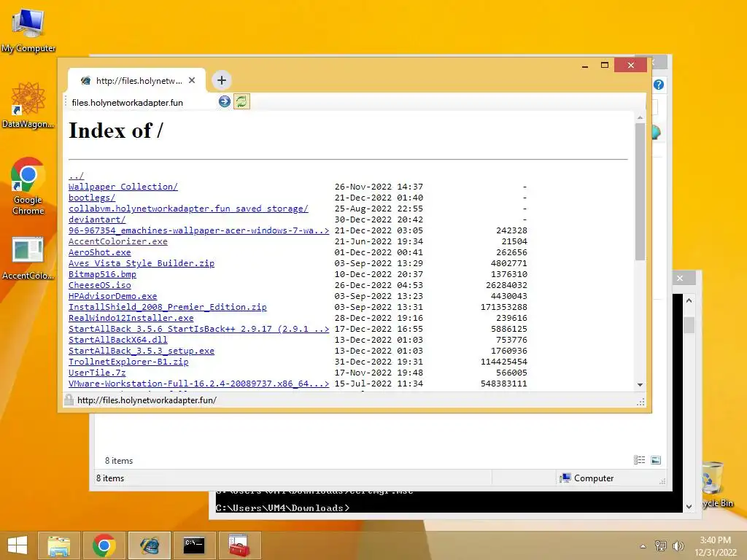The width and height of the screenshot is (747, 560).
Task: Click the green Refresh page icon
Action: (241, 101)
